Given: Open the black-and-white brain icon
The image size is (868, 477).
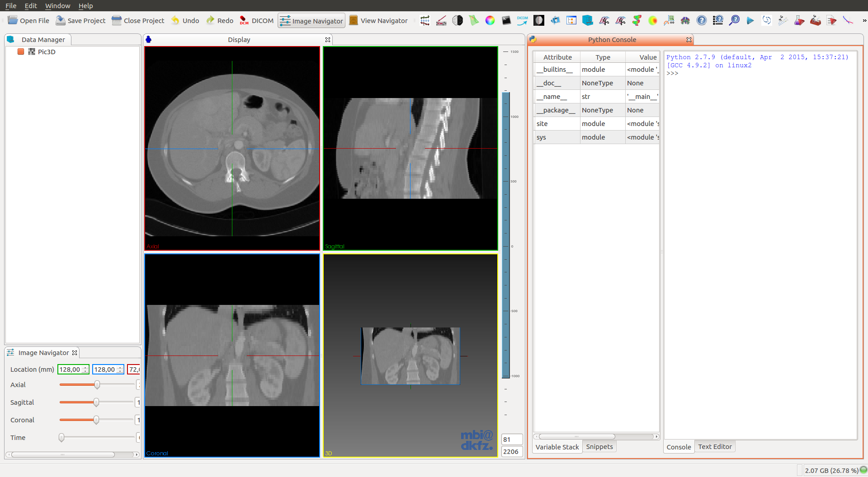Looking at the screenshot, I should pos(458,20).
